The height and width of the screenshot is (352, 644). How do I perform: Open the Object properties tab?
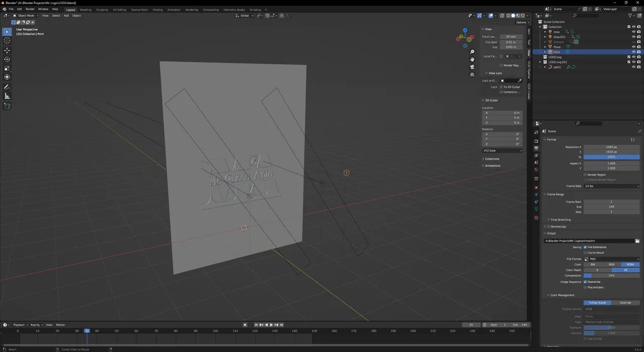536,188
